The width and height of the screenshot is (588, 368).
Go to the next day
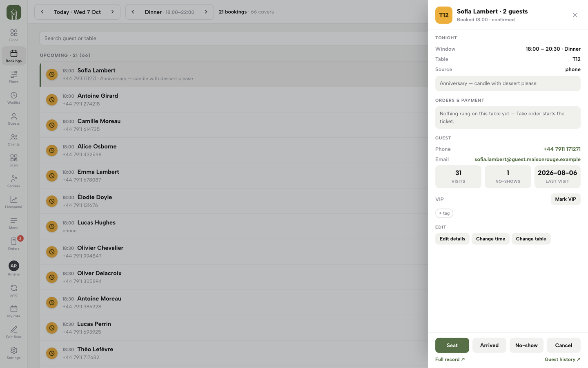113,12
